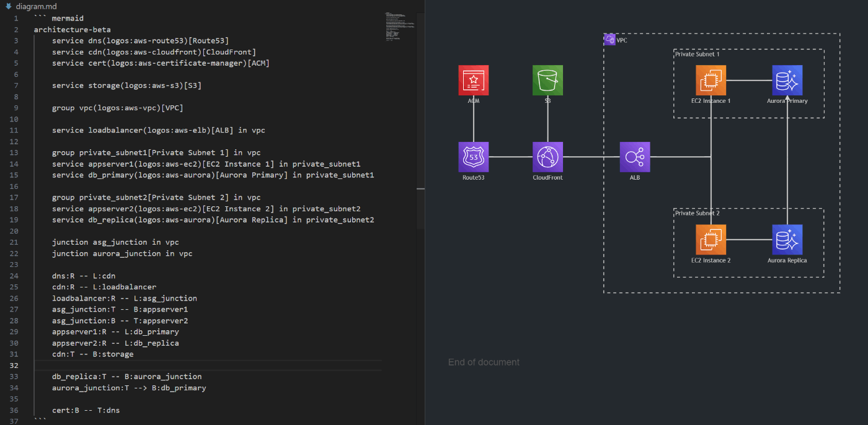This screenshot has height=425, width=868.
Task: Click the 'cdn:T -- B:storage' line
Action: coord(93,354)
